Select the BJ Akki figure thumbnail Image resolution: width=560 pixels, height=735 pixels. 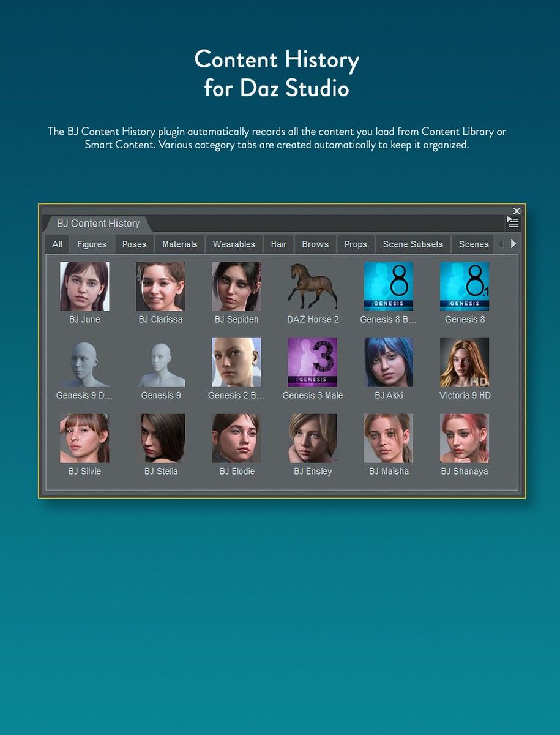point(389,363)
